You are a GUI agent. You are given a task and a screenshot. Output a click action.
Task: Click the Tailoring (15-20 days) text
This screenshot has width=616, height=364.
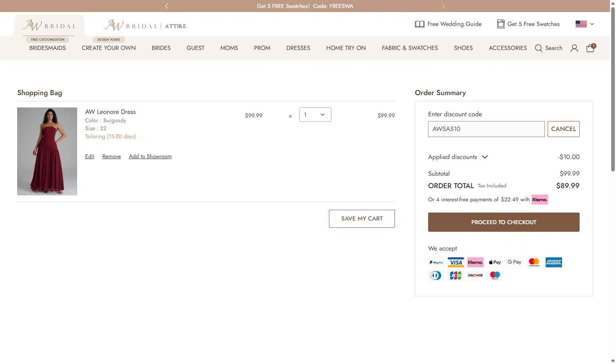110,136
